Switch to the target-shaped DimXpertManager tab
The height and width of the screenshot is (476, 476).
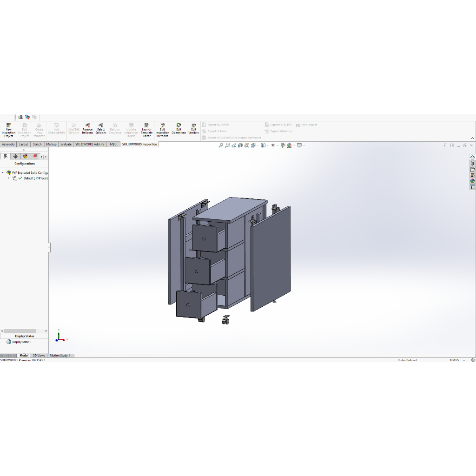point(15,156)
